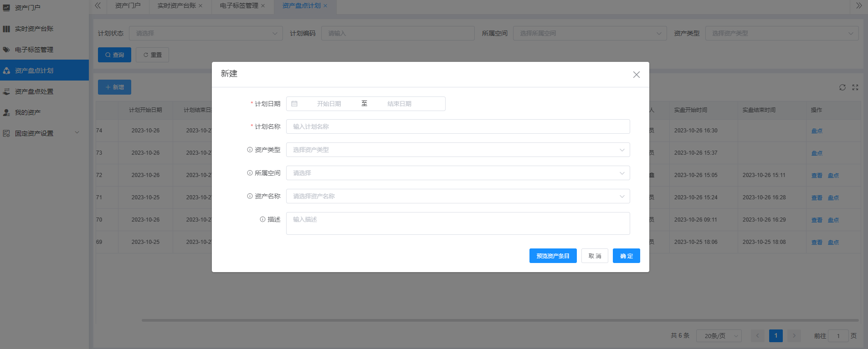This screenshot has height=349, width=868.
Task: Click the 确定 button
Action: (626, 256)
